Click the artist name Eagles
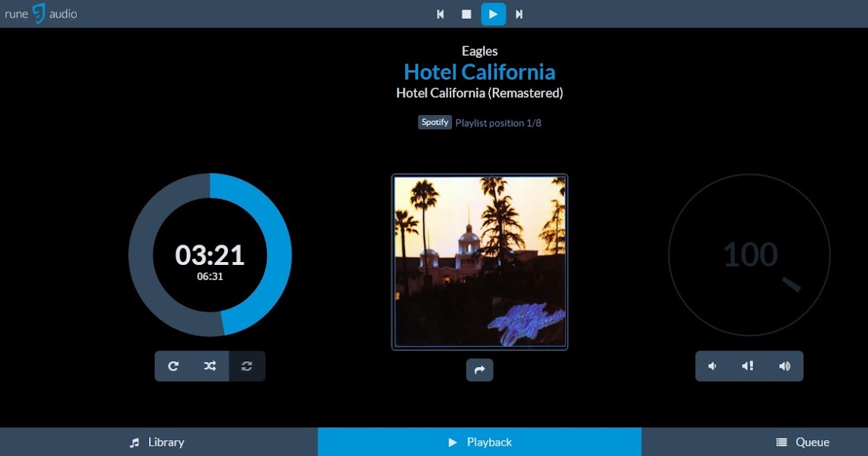Screen dimensions: 868x456 (480, 51)
